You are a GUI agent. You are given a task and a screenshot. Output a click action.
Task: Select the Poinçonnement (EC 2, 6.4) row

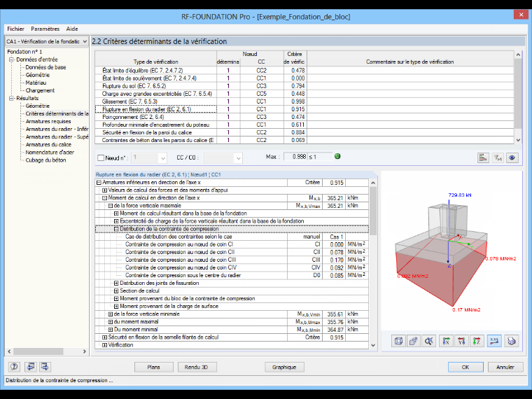(x=155, y=117)
